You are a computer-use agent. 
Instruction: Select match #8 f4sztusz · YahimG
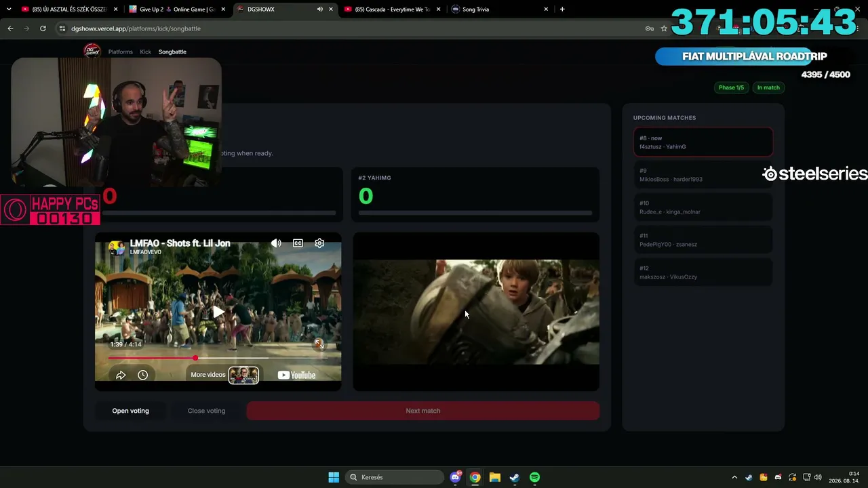[703, 142]
